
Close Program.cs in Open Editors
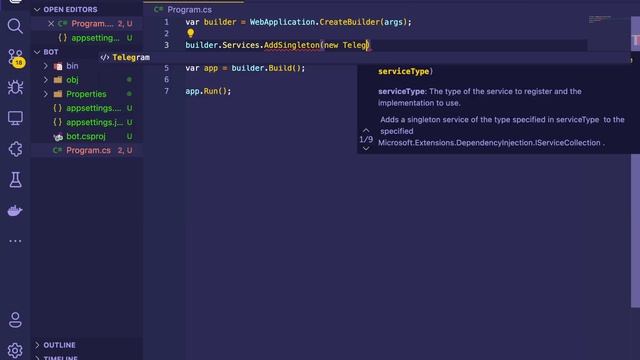point(51,24)
